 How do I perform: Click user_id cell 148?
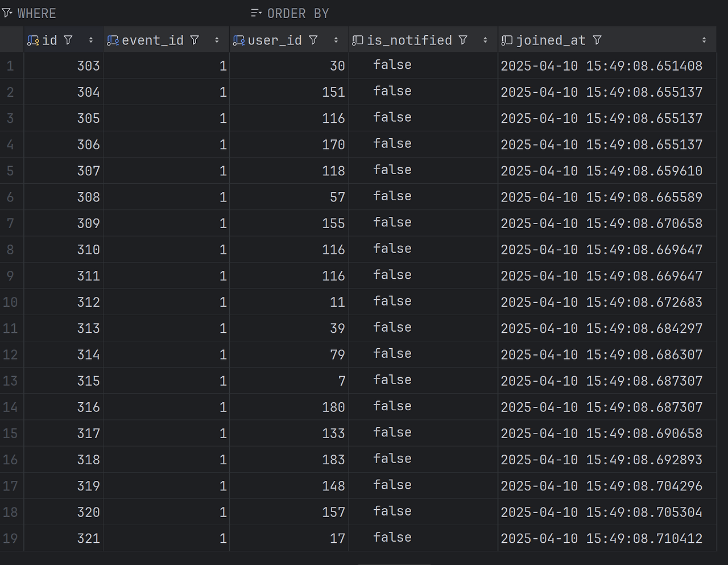coord(289,486)
